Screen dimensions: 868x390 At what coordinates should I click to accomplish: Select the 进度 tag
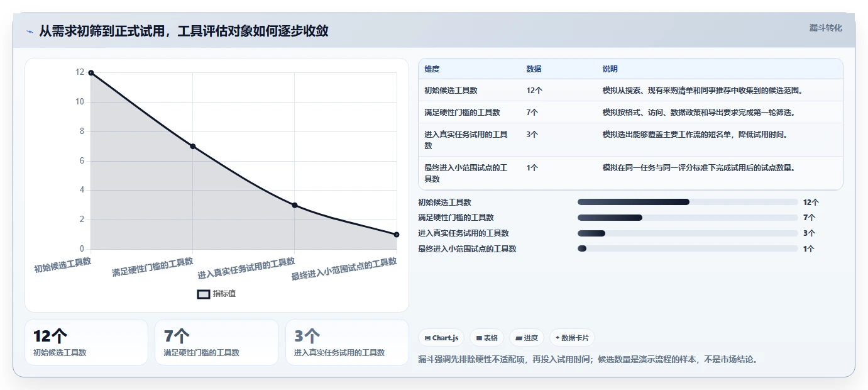click(x=527, y=338)
